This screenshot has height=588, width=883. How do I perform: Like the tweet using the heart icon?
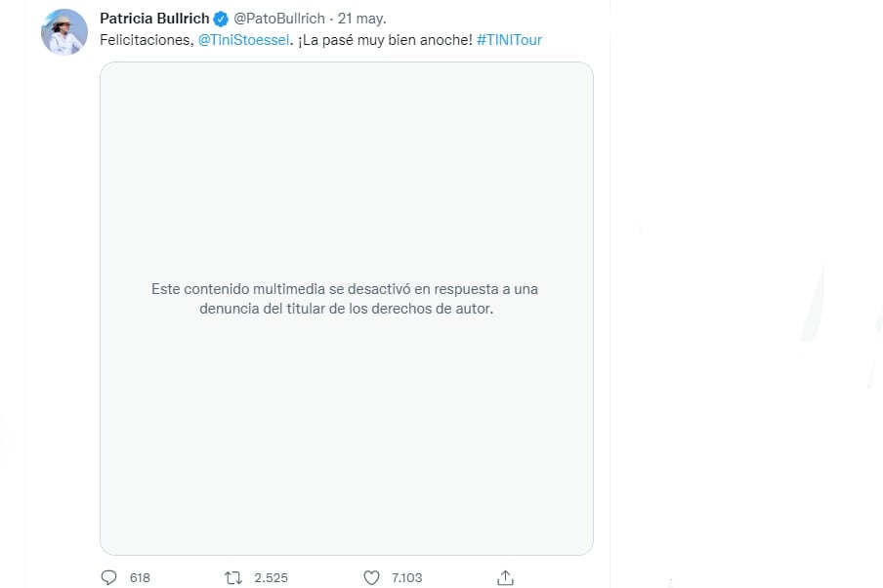[x=371, y=577]
